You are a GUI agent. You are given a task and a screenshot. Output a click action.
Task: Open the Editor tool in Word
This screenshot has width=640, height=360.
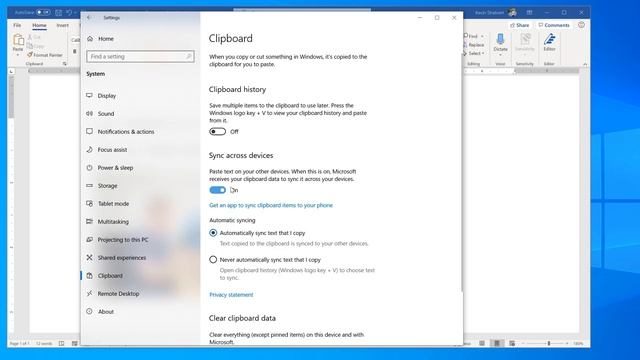[549, 42]
